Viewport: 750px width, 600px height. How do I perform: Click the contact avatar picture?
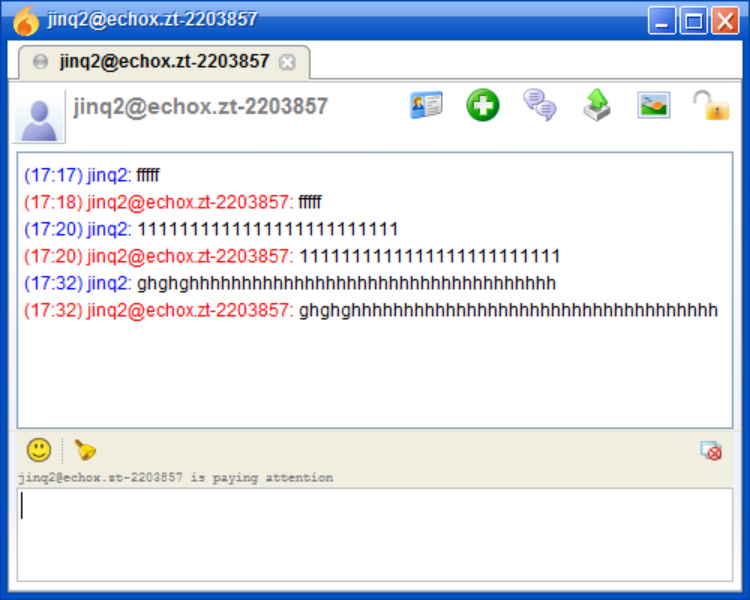39,117
